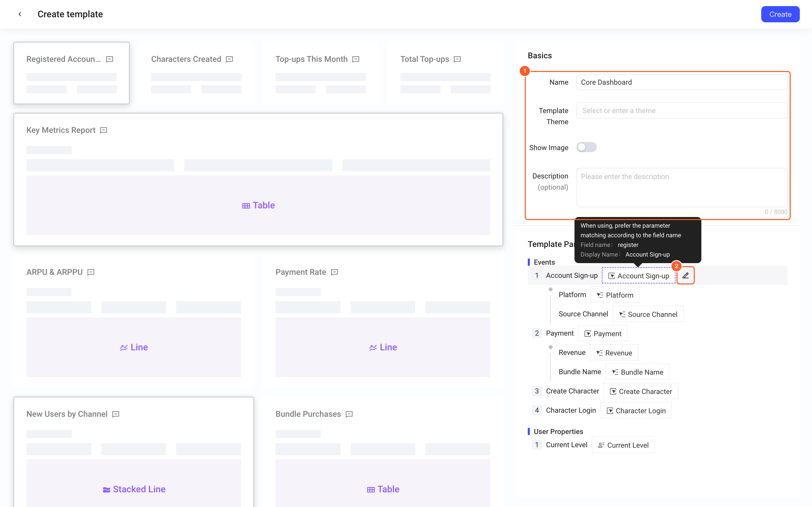Image resolution: width=812 pixels, height=507 pixels.
Task: Click the Create button
Action: [780, 14]
